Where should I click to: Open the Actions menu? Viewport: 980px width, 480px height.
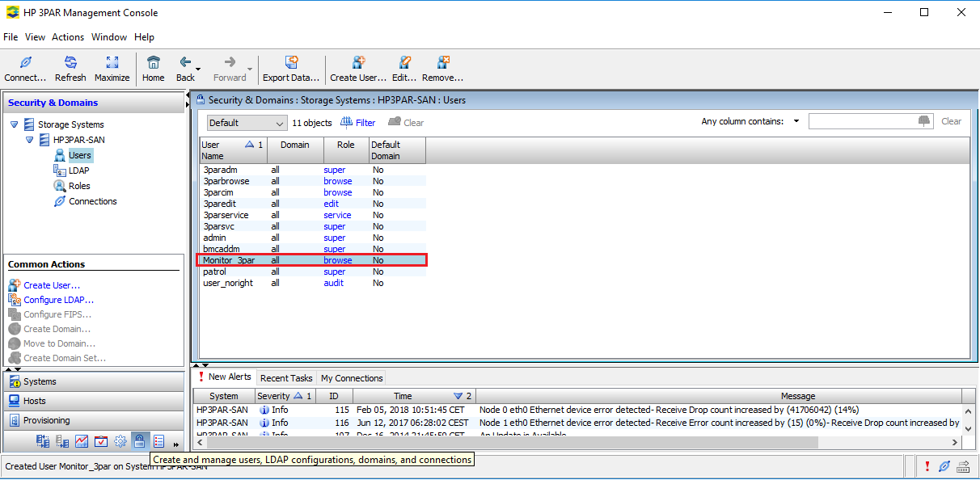pos(68,37)
